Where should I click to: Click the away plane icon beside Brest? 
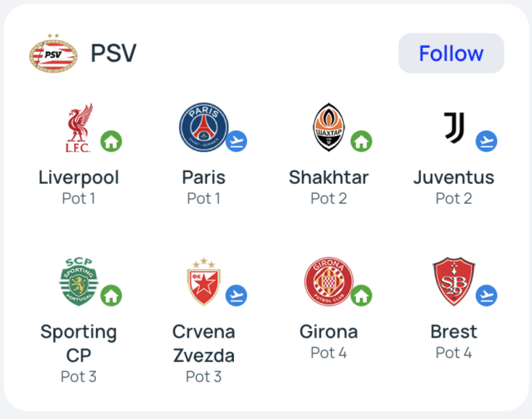click(486, 295)
